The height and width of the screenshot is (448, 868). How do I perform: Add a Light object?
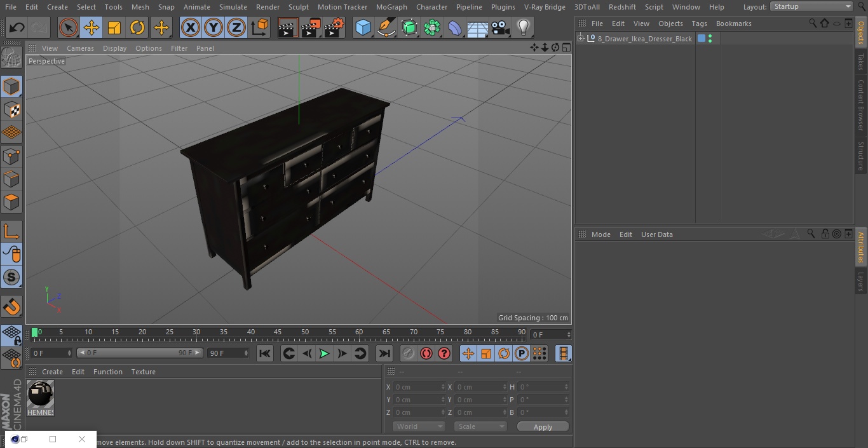click(524, 27)
